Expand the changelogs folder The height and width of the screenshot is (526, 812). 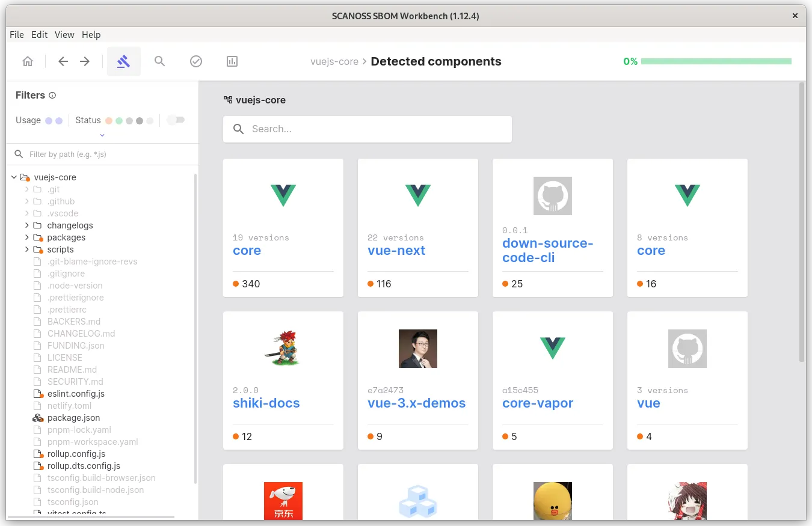(27, 225)
